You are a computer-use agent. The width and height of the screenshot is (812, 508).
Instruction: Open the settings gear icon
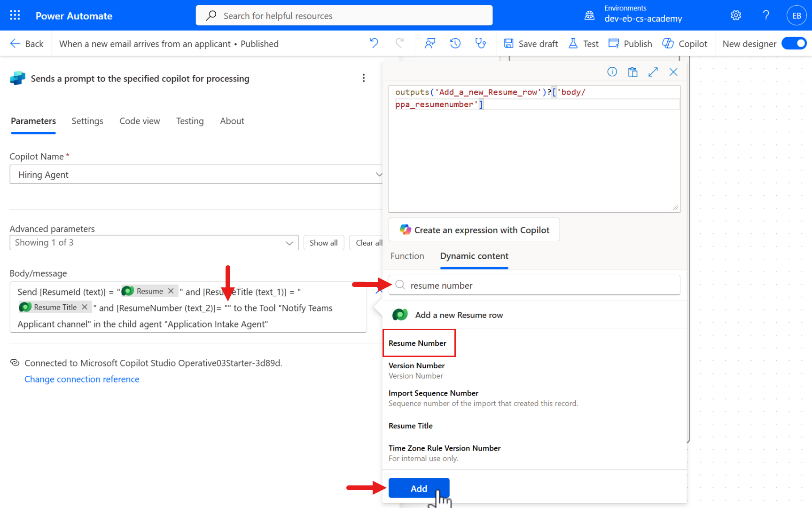736,16
